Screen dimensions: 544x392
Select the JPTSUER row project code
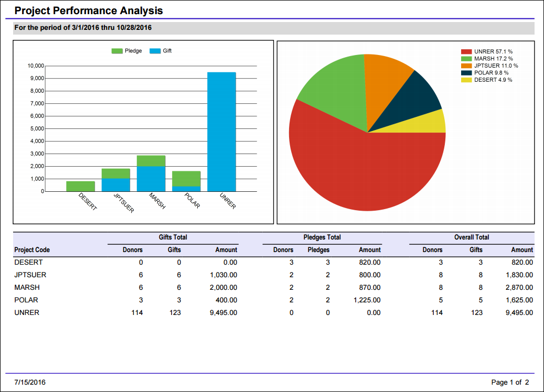tap(30, 275)
